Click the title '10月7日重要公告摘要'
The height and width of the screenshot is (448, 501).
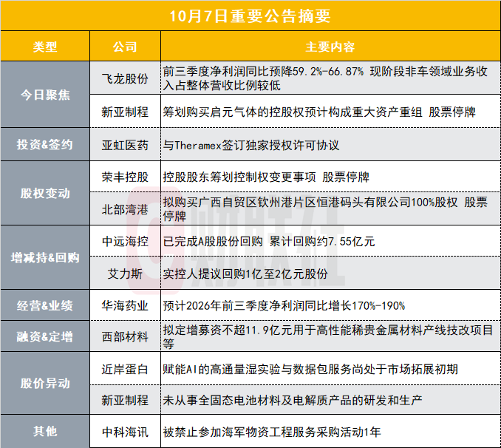(x=250, y=16)
